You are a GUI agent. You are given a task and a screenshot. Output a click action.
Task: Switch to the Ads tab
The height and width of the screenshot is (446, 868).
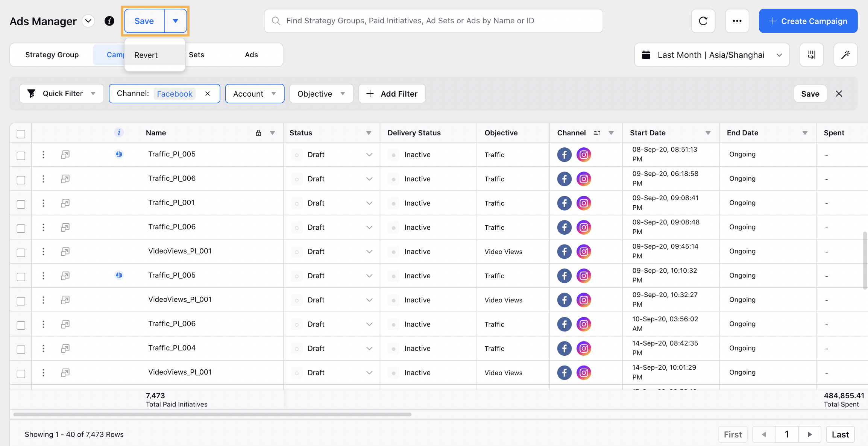coord(251,55)
